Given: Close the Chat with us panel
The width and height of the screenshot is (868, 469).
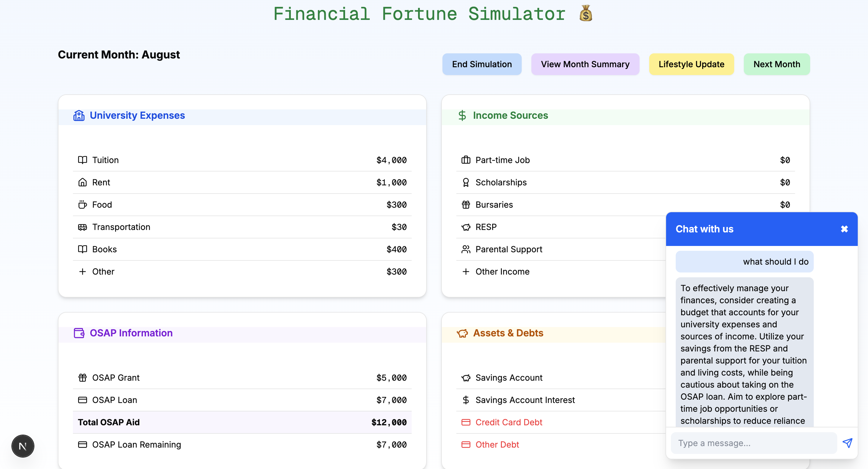Looking at the screenshot, I should pyautogui.click(x=844, y=229).
